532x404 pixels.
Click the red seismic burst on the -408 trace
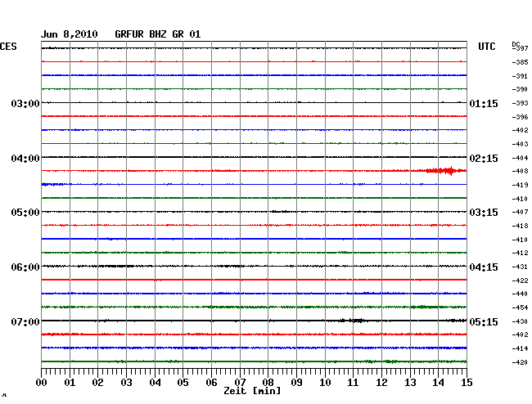pyautogui.click(x=446, y=170)
